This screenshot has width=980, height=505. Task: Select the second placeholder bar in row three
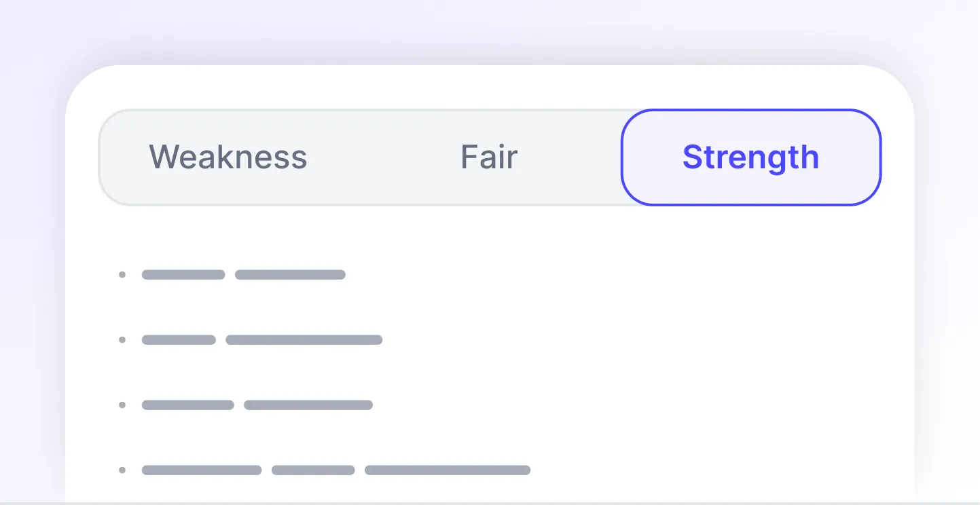pyautogui.click(x=308, y=405)
